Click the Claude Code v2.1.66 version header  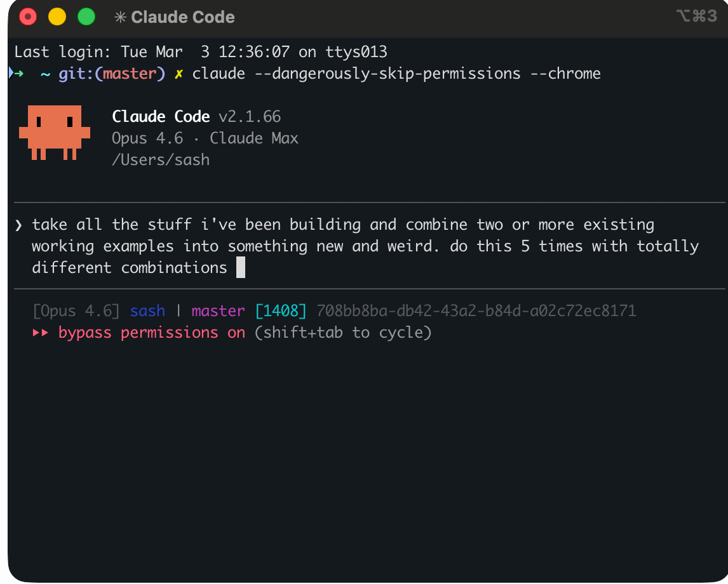click(x=196, y=117)
